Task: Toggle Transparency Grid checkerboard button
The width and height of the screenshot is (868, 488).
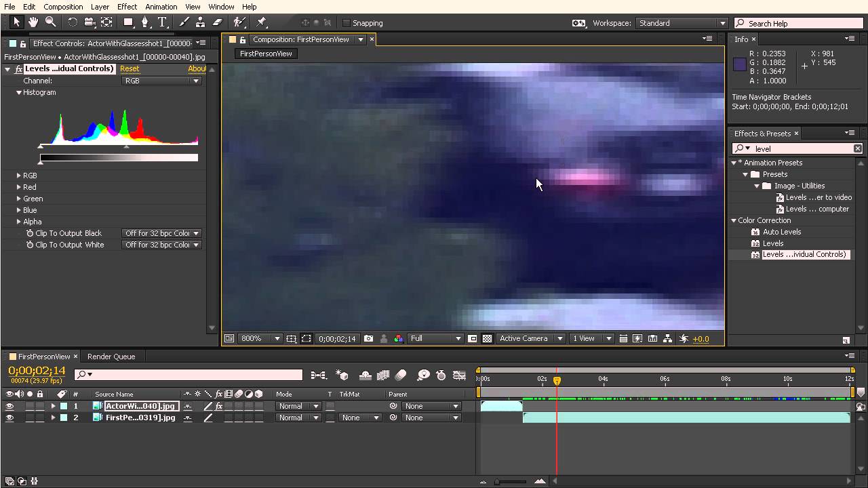Action: click(487, 338)
